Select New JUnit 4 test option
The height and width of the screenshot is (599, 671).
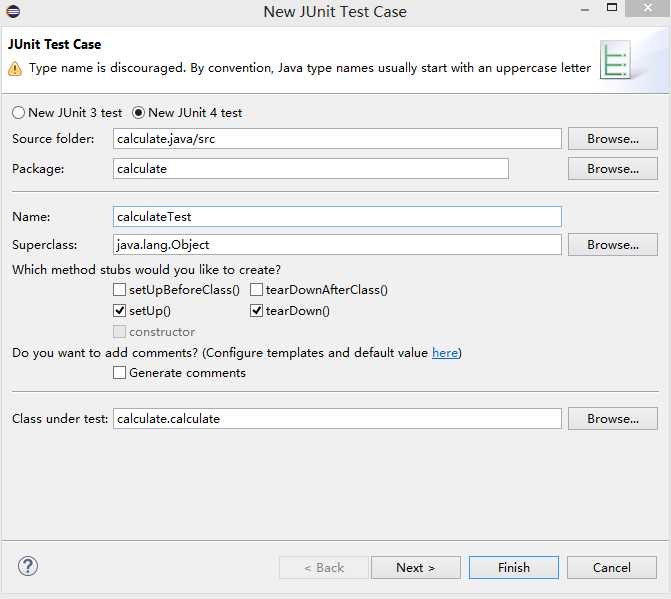tap(187, 113)
